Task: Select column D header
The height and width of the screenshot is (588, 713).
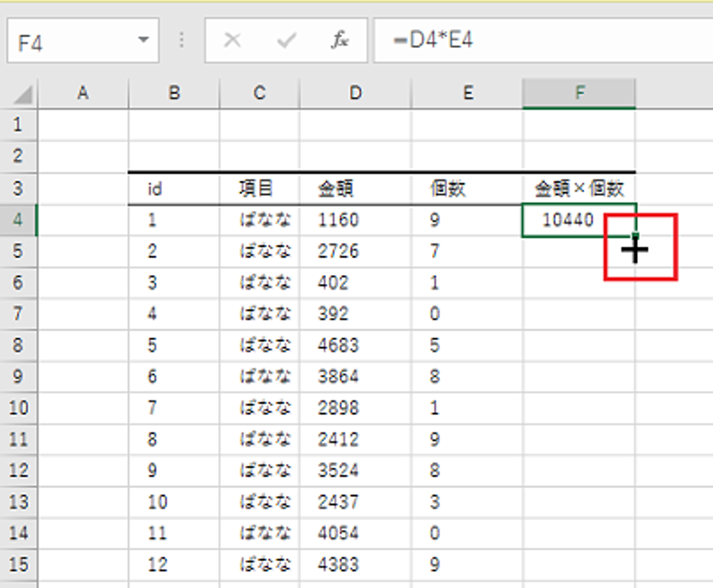Action: (x=356, y=93)
